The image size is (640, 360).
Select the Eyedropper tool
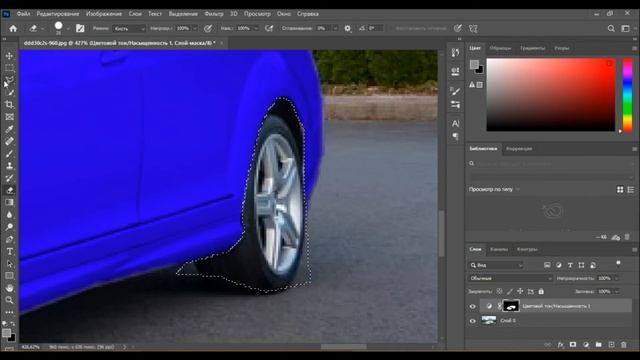(x=9, y=129)
